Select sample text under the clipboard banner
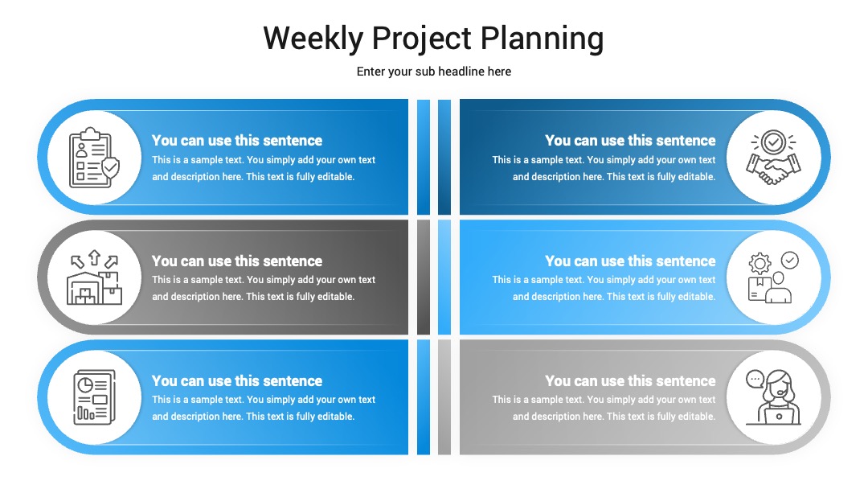The width and height of the screenshot is (868, 489). coord(264,168)
